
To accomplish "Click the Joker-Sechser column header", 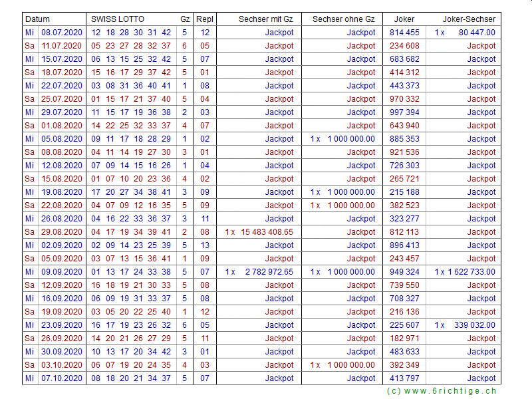I will click(x=469, y=19).
